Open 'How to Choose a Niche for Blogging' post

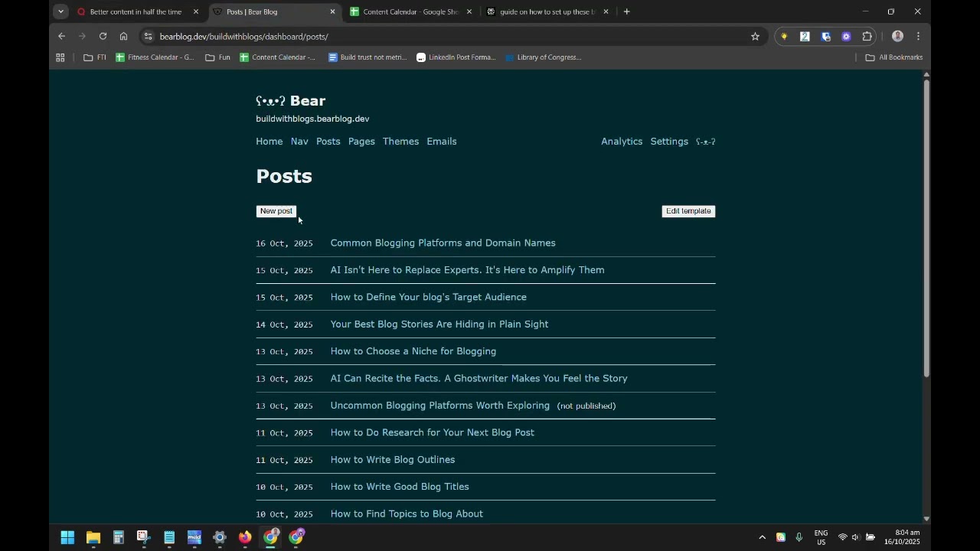413,351
